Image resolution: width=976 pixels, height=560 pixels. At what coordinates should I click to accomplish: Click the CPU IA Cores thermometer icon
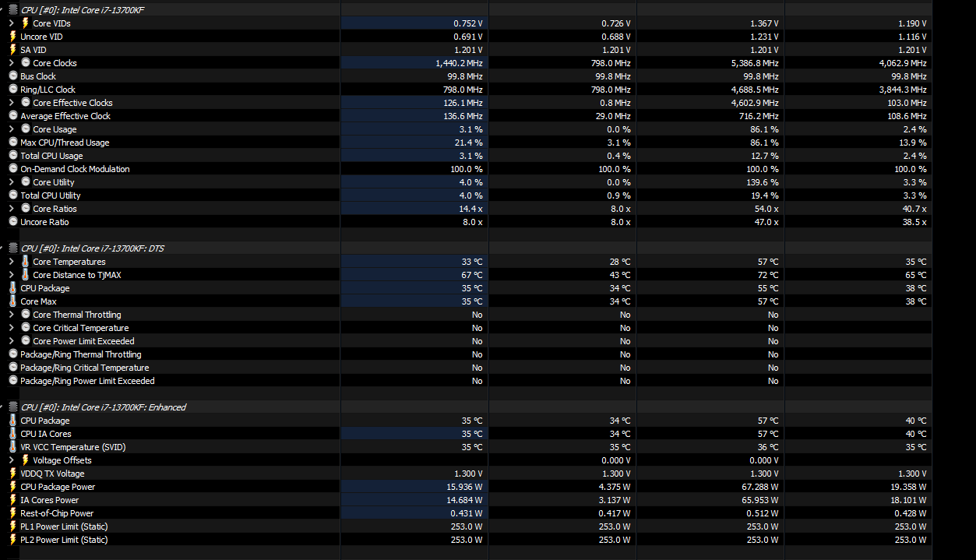(x=12, y=434)
